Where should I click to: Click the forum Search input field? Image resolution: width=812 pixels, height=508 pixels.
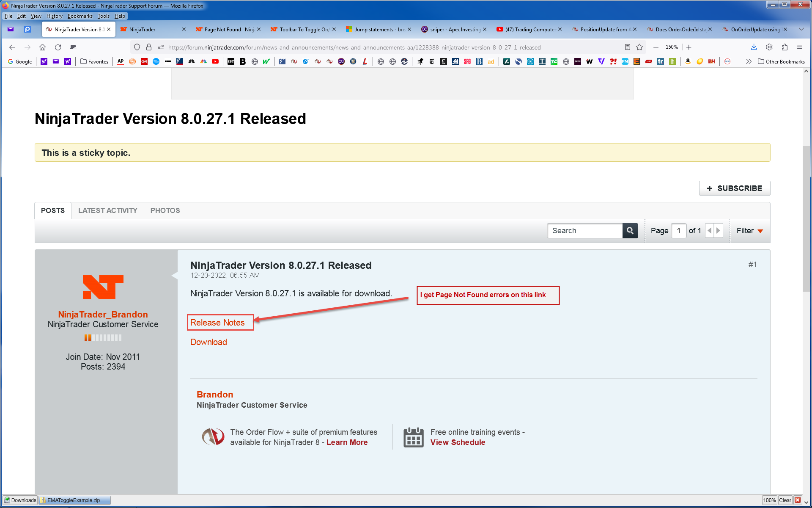point(584,231)
